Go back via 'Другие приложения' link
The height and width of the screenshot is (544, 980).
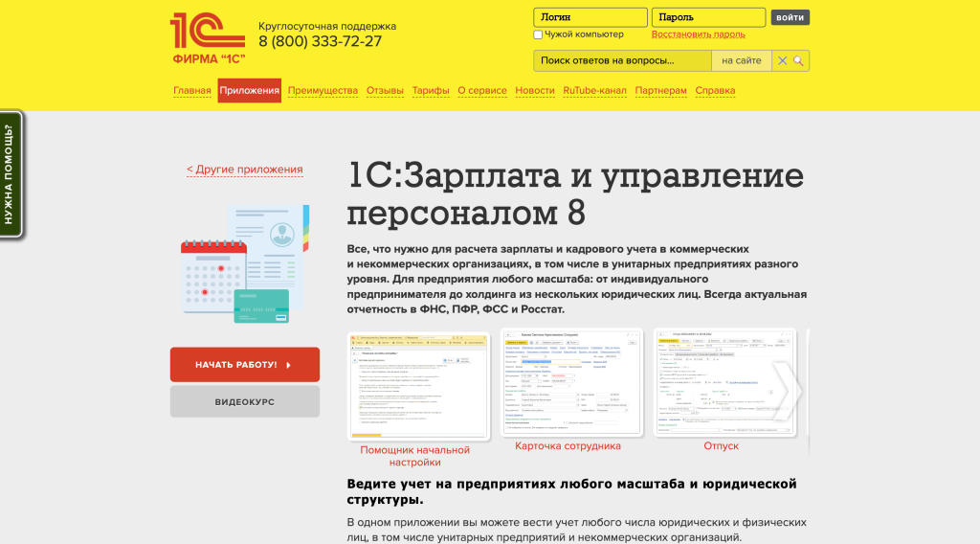(x=244, y=170)
